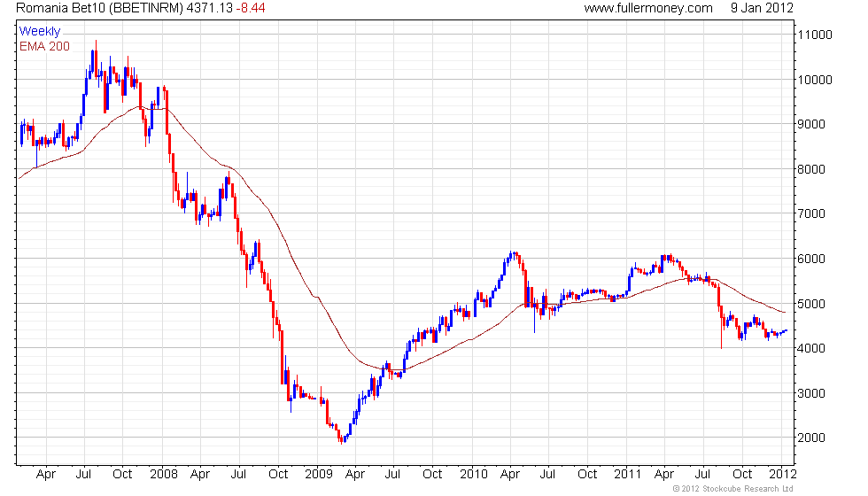Click the 9000 y-axis label
Screen dimensions: 868x496
pyautogui.click(x=811, y=124)
